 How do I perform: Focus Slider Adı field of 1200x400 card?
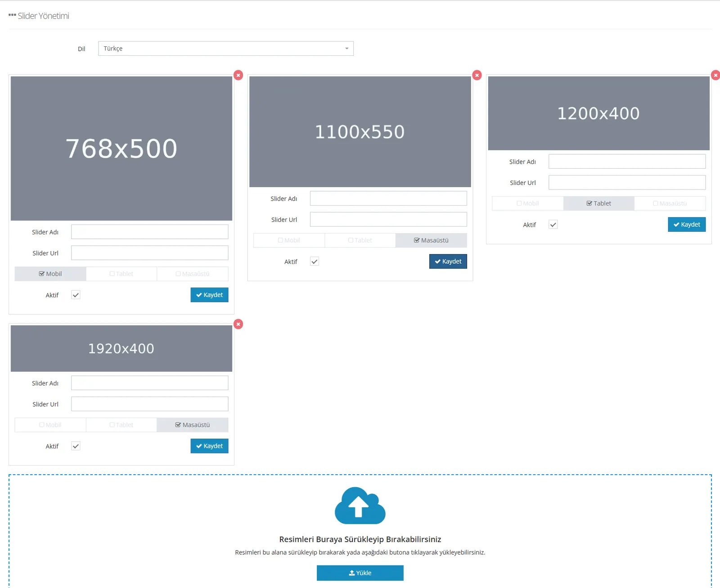[627, 162]
